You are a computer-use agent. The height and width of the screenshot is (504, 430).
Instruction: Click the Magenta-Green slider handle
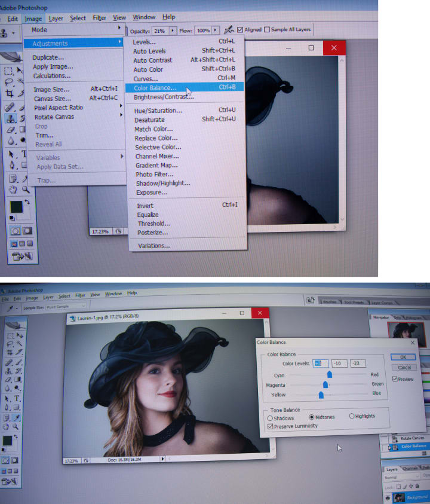tap(325, 384)
